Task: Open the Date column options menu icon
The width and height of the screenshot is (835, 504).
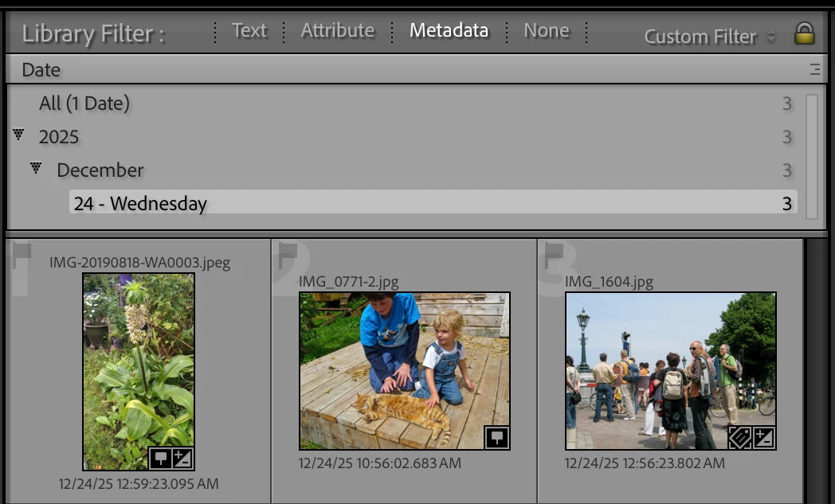Action: coord(815,69)
